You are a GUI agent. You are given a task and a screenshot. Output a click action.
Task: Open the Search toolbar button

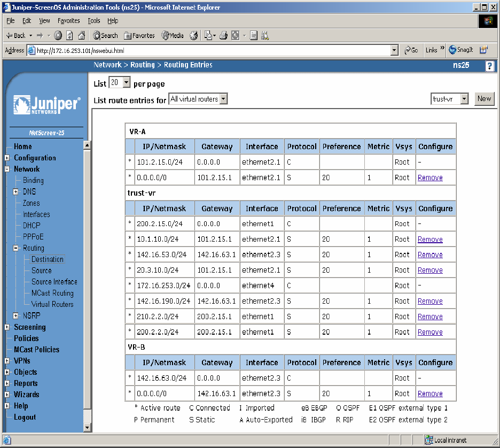105,35
